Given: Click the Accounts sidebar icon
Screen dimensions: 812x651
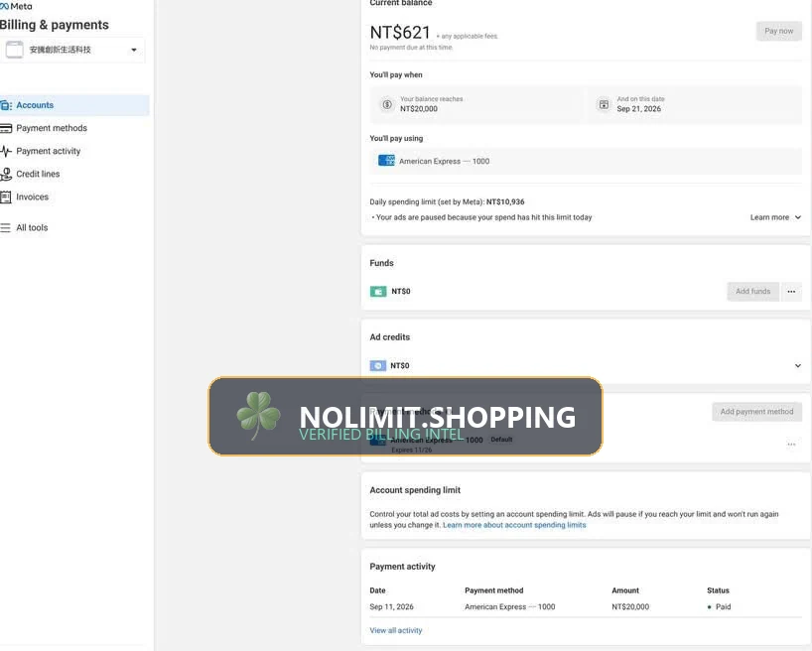Looking at the screenshot, I should click(6, 105).
